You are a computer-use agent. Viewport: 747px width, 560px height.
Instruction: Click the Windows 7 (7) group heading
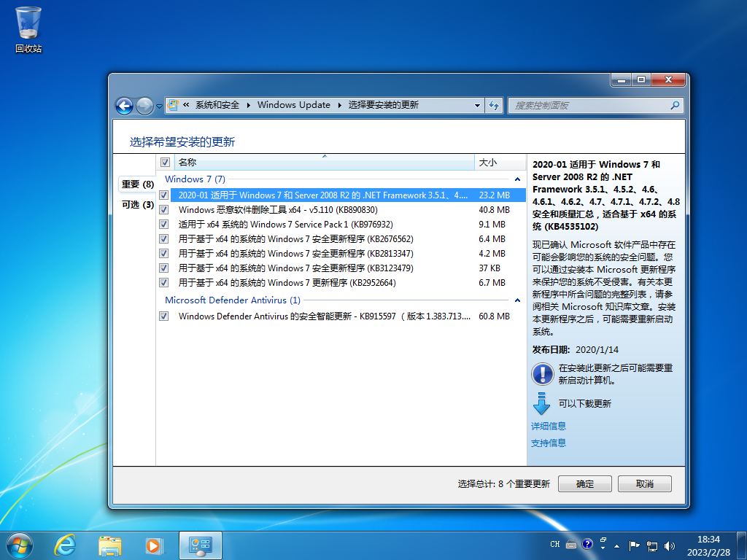(x=195, y=179)
